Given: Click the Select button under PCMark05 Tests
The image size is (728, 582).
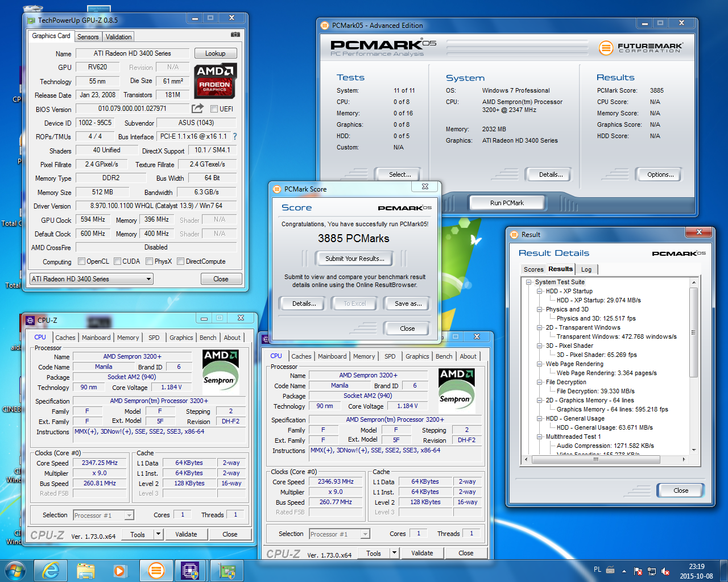Looking at the screenshot, I should (x=399, y=174).
